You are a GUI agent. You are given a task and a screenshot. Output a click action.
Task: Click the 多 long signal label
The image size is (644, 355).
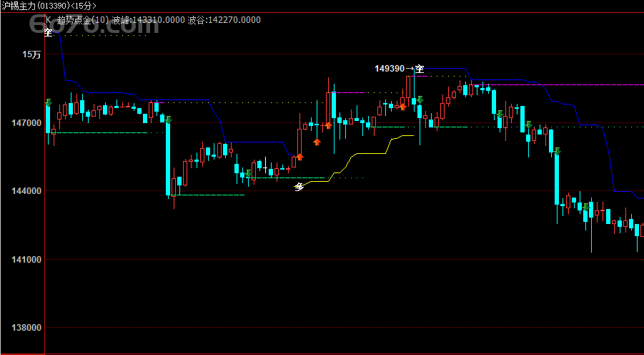(x=299, y=187)
